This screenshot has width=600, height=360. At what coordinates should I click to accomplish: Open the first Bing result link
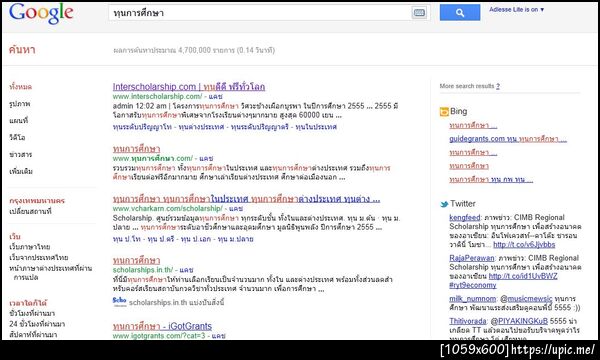tap(473, 125)
